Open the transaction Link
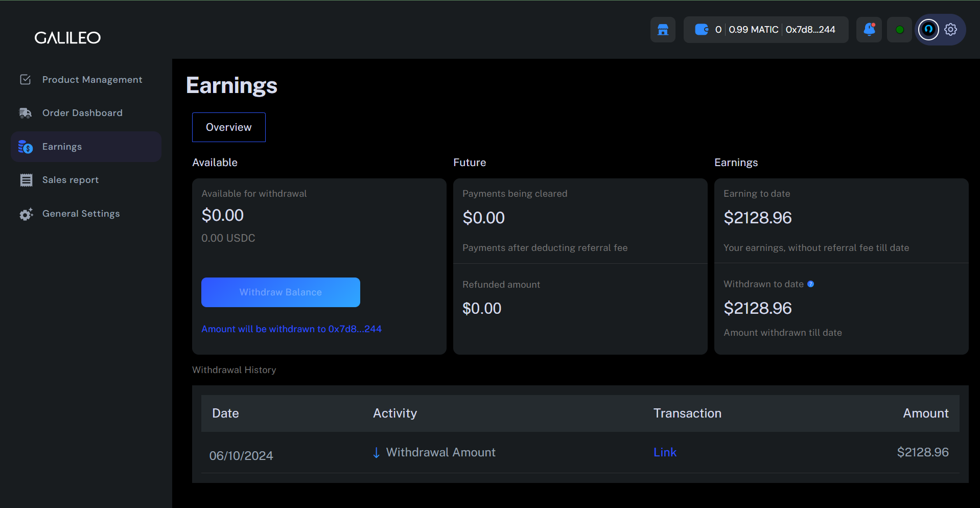This screenshot has height=508, width=980. pyautogui.click(x=665, y=452)
